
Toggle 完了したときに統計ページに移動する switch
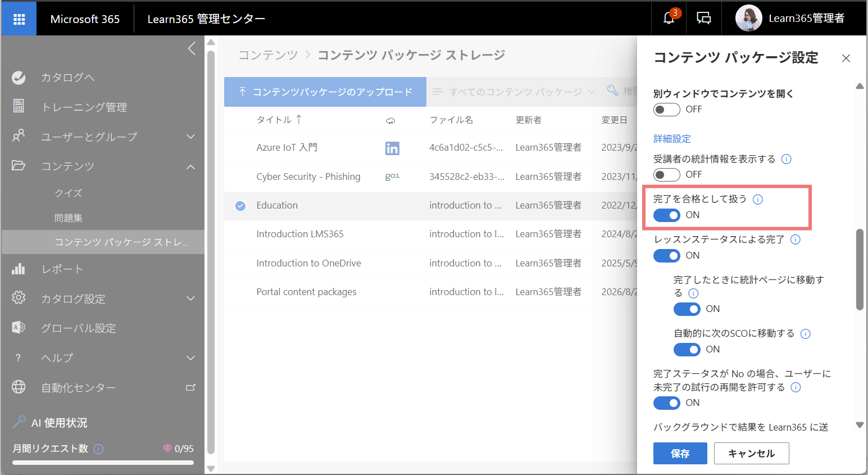(687, 309)
